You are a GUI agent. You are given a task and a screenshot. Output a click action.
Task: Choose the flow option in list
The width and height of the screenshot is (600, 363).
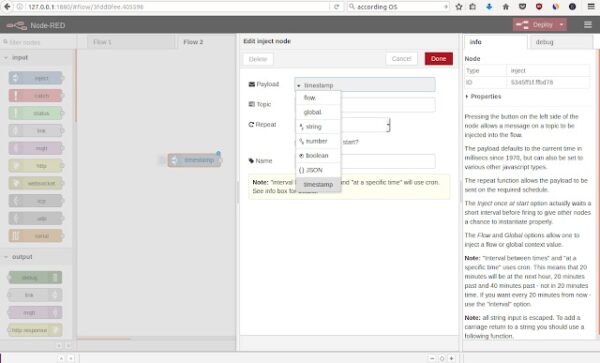click(318, 98)
